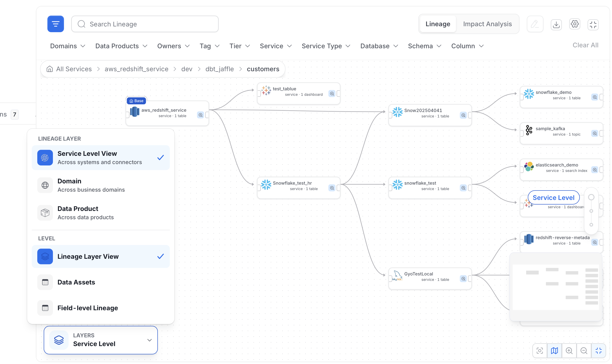Click zoom icon on GyoTestLocal node
612x364 pixels.
(463, 279)
